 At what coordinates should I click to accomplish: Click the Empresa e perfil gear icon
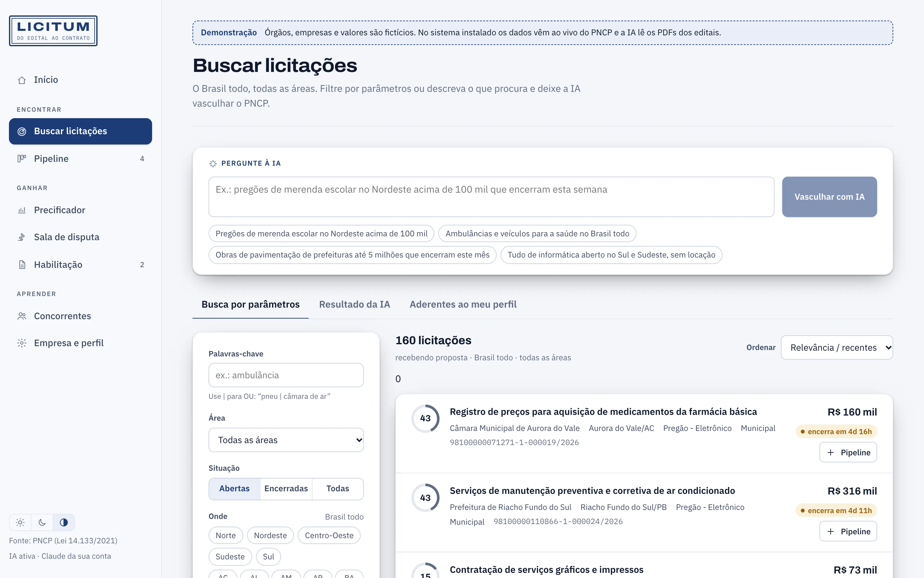pyautogui.click(x=22, y=343)
